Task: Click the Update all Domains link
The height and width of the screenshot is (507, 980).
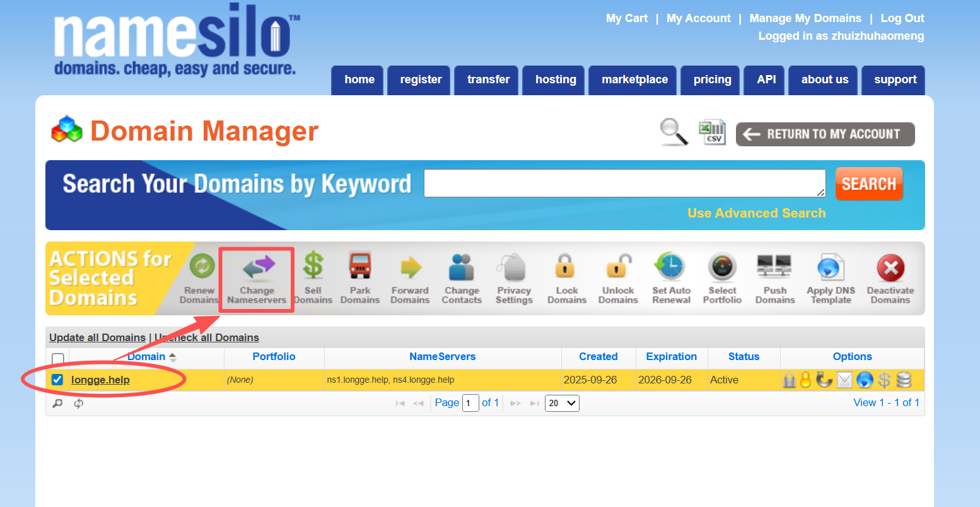Action: coord(97,337)
